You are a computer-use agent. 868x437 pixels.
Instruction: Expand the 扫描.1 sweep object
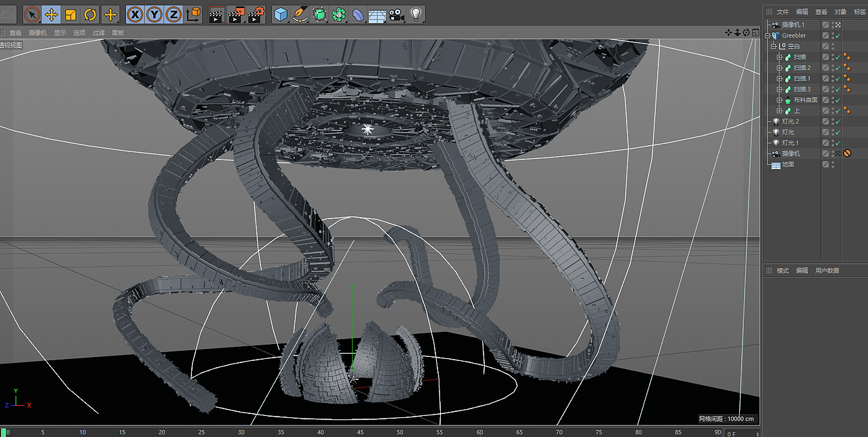(x=780, y=79)
